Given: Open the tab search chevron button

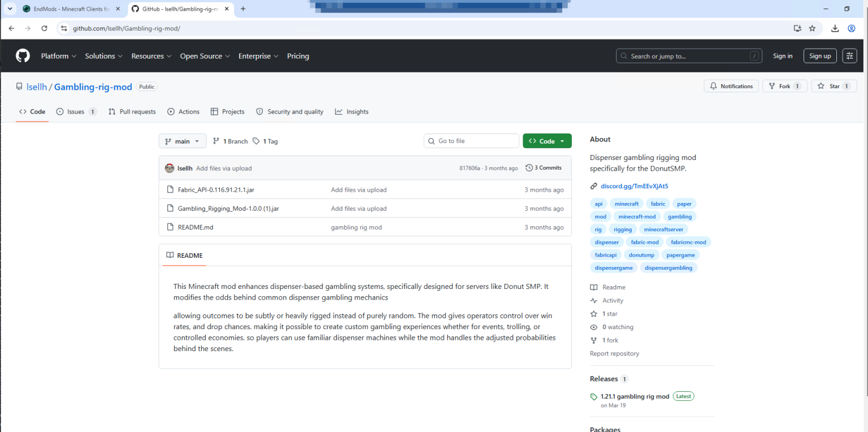Looking at the screenshot, I should [x=10, y=9].
